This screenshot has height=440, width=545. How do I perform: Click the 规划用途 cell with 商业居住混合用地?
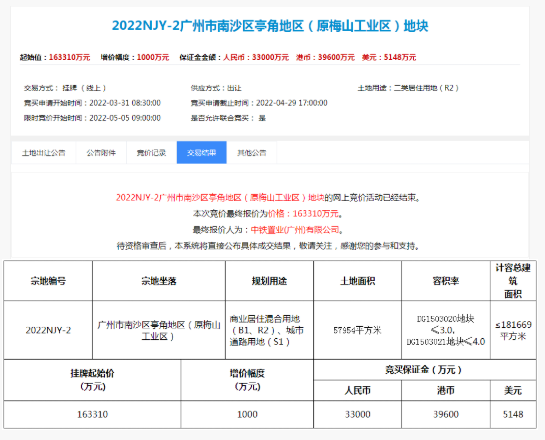tap(269, 330)
